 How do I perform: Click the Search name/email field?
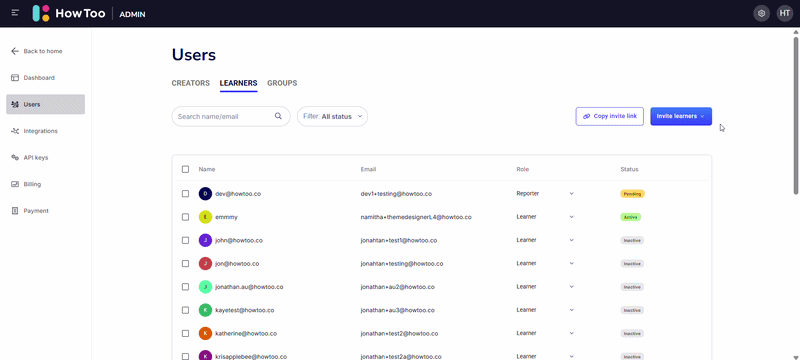231,116
